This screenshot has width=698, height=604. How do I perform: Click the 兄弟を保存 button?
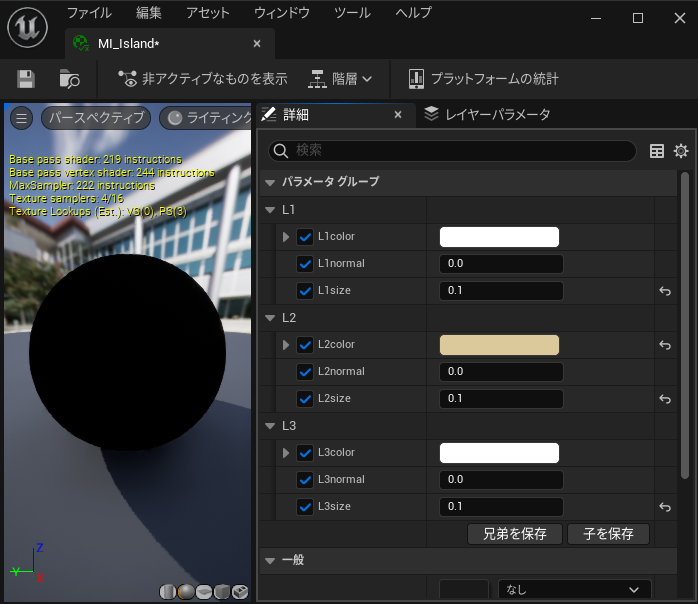(515, 534)
